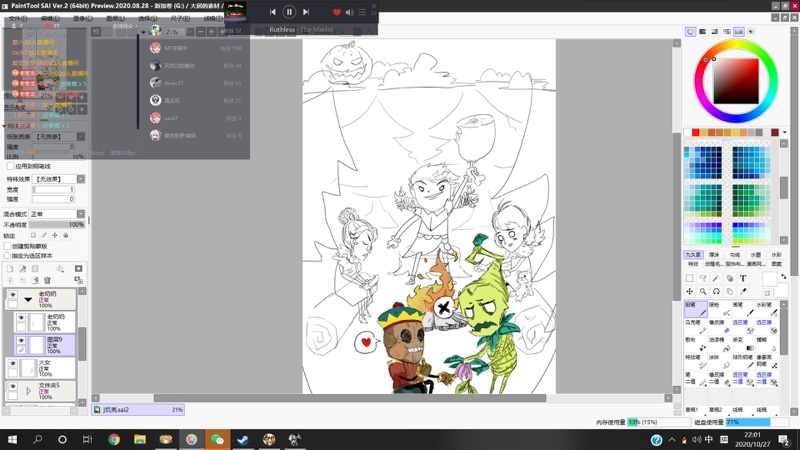Open Steam from the taskbar

(x=242, y=439)
